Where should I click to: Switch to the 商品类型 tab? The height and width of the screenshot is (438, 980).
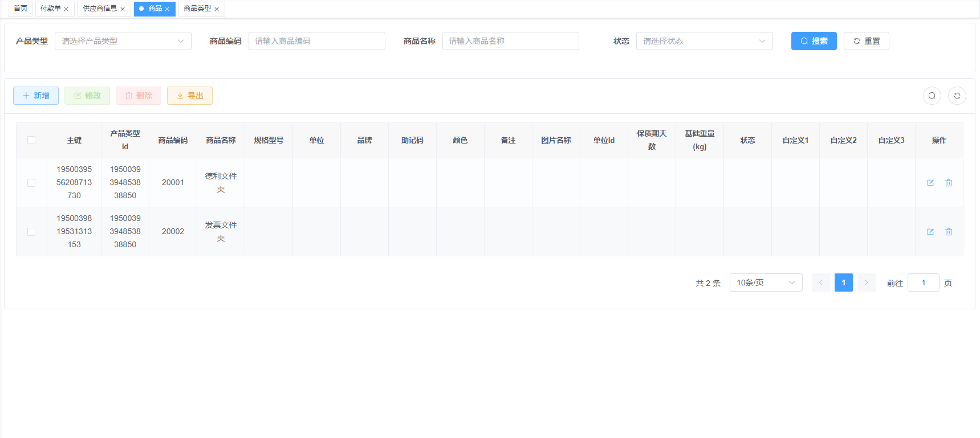[x=197, y=9]
